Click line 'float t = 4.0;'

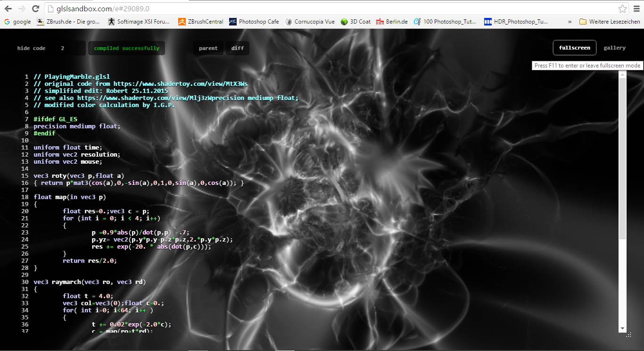click(x=88, y=296)
